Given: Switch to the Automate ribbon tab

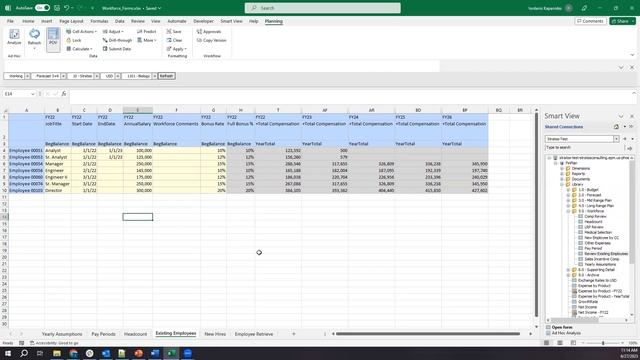Looking at the screenshot, I should pyautogui.click(x=177, y=21).
